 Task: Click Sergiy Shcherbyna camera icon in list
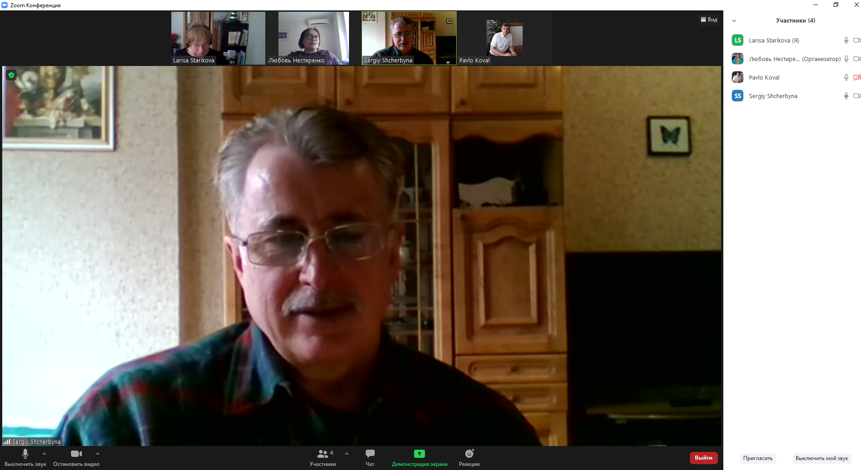[x=857, y=96]
